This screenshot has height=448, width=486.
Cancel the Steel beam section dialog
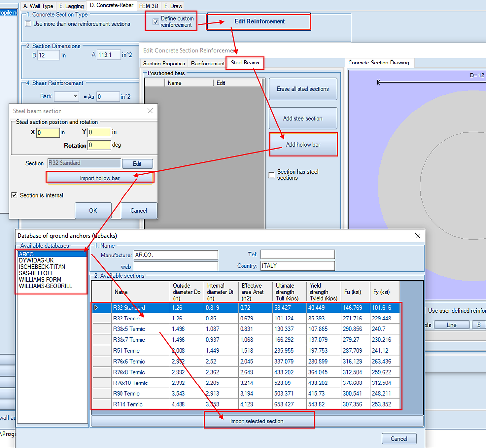pos(138,211)
